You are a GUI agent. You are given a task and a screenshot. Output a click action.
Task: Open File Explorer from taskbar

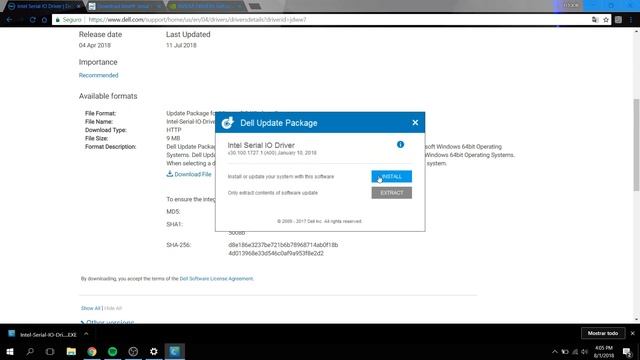[x=71, y=351]
